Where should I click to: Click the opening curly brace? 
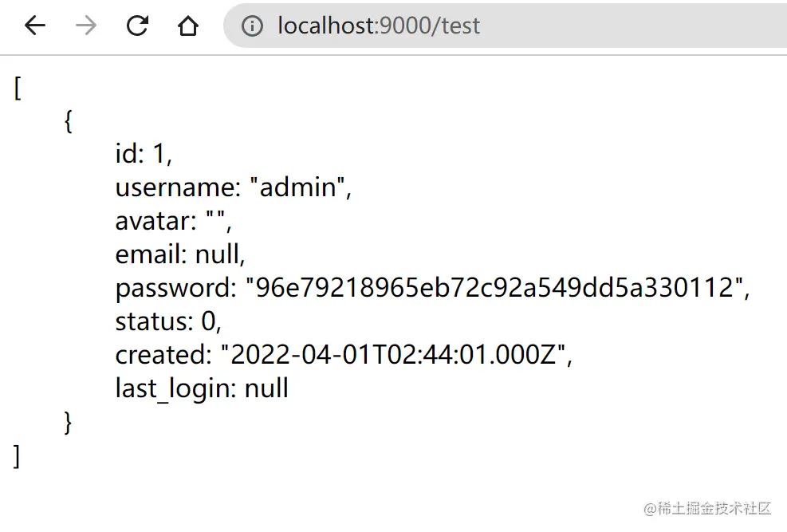click(69, 121)
